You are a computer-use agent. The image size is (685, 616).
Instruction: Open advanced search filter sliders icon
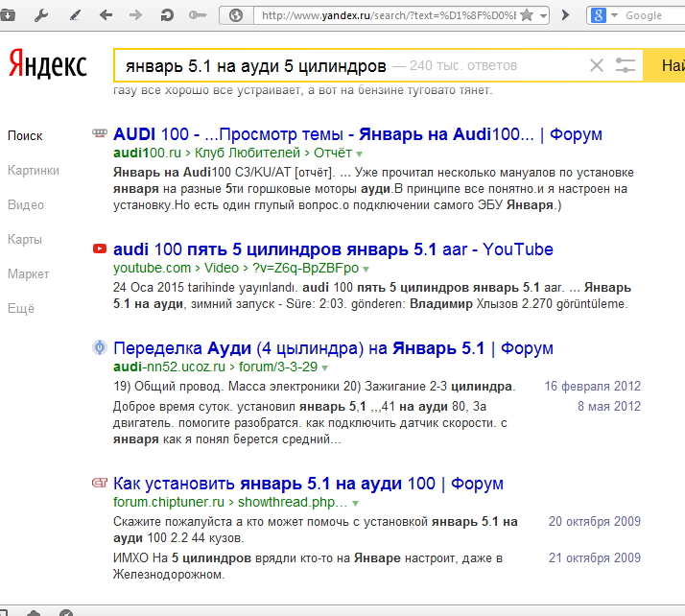coord(626,65)
